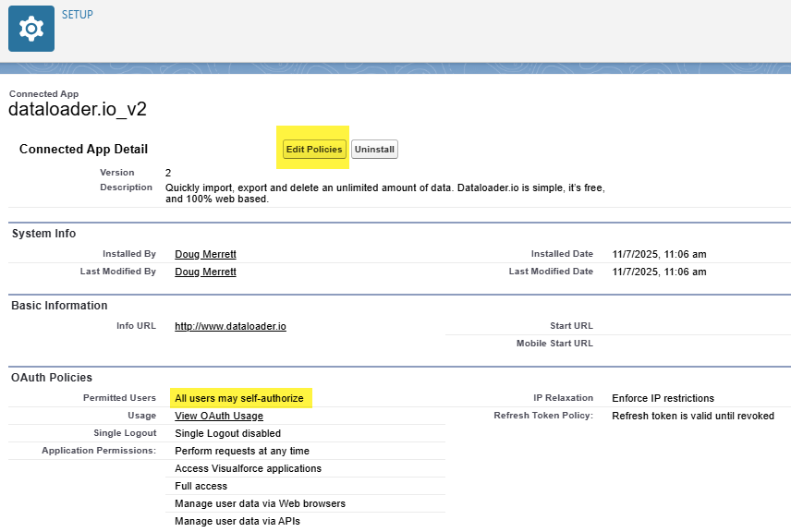Image resolution: width=791 pixels, height=532 pixels.
Task: Open the http://www.dataloader.io Info URL link
Action: [230, 326]
